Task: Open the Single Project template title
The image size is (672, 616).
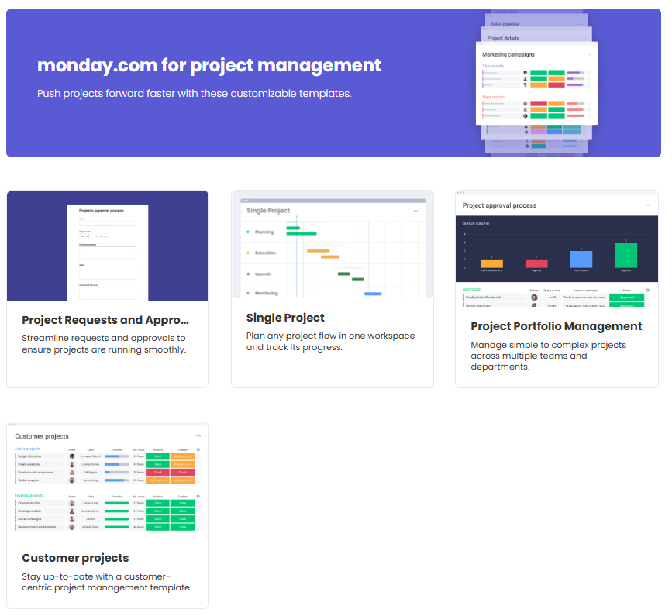Action: (x=285, y=318)
